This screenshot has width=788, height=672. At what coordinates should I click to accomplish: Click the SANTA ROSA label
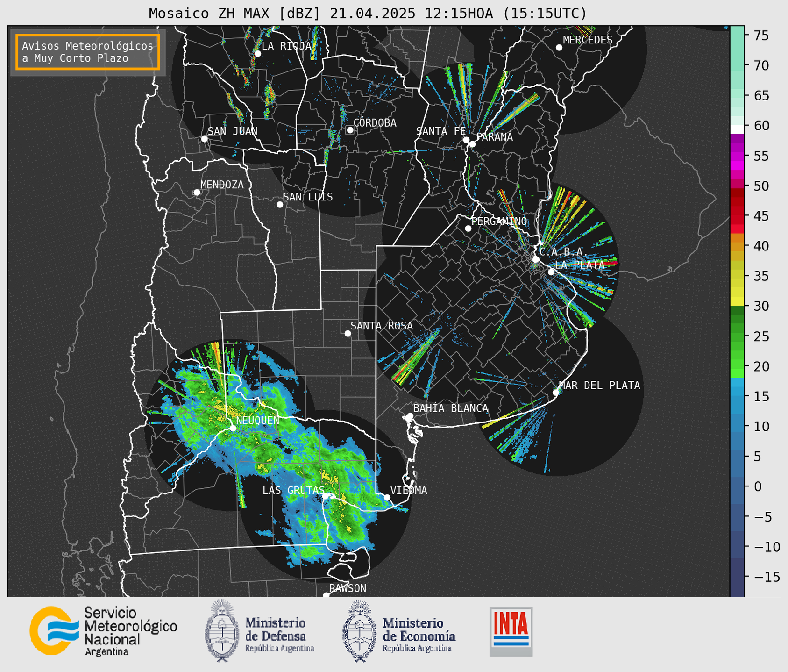tap(382, 326)
